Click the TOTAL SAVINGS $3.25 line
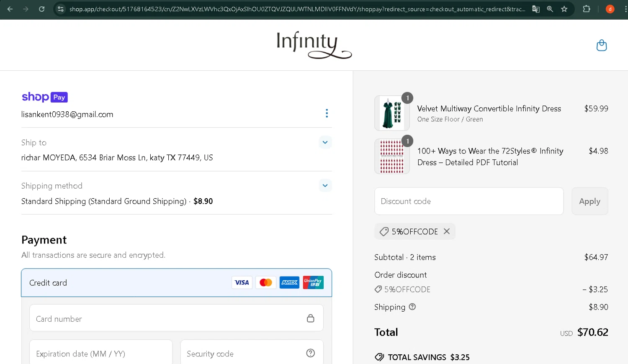The image size is (628, 364). click(422, 357)
